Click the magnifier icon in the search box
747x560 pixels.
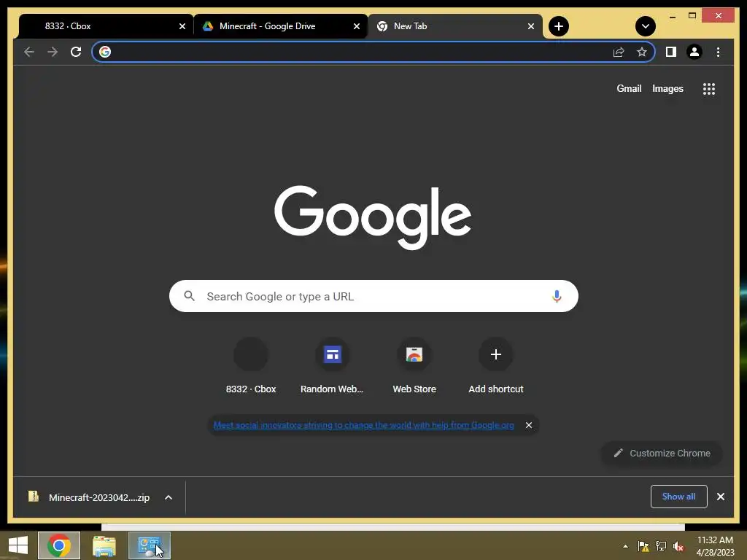pos(189,296)
